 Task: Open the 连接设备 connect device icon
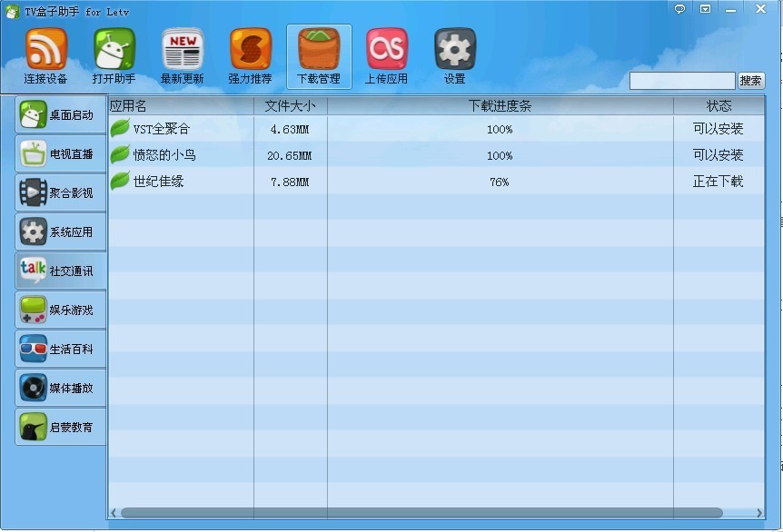pyautogui.click(x=45, y=56)
